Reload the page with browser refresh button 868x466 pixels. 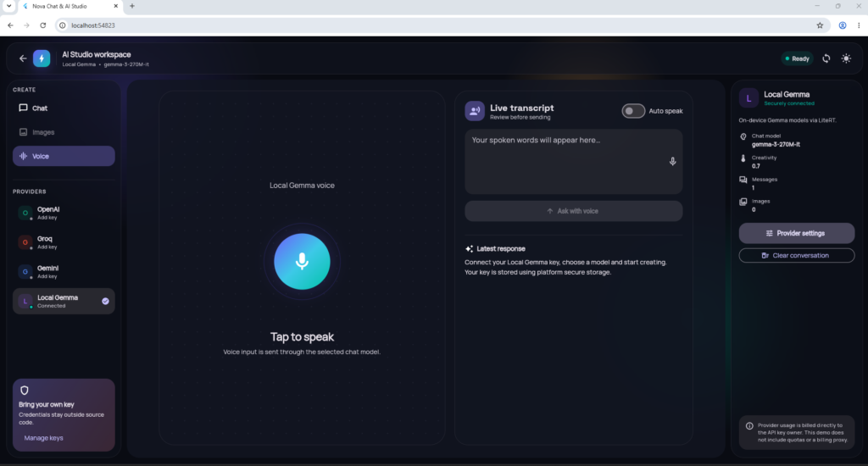coord(42,25)
